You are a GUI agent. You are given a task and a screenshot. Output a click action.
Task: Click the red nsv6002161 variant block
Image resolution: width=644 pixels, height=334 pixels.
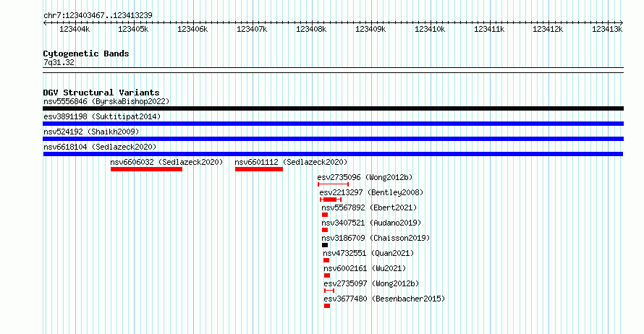[327, 275]
